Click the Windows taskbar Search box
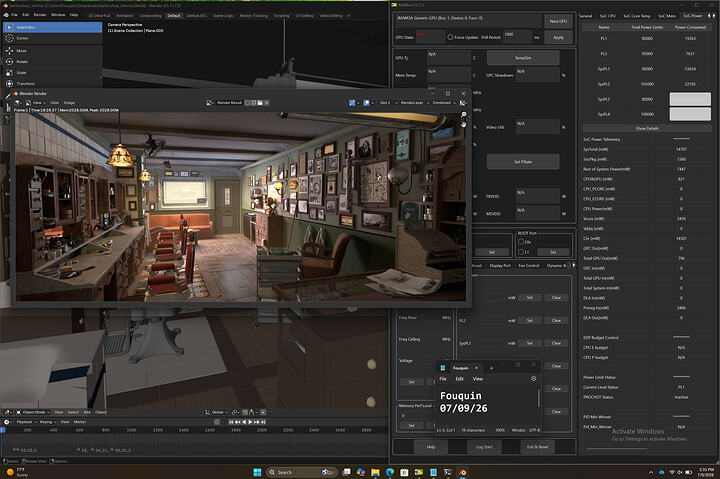This screenshot has height=479, width=720. 301,472
